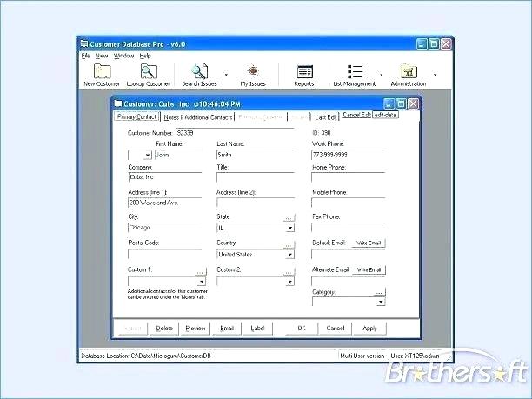Viewport: 532px width, 399px height.
Task: Click Write Email next to Default Email
Action: click(369, 243)
